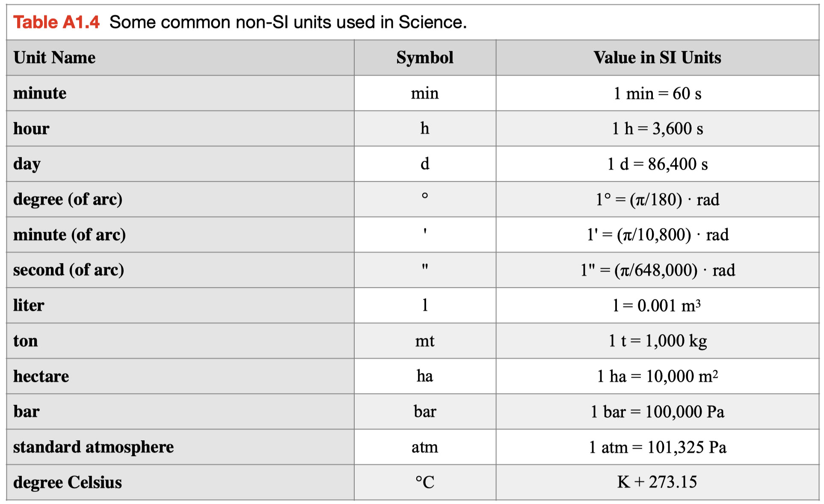824x504 pixels.
Task: Click the "1 atm = 101,325 Pa" value
Action: 657,447
